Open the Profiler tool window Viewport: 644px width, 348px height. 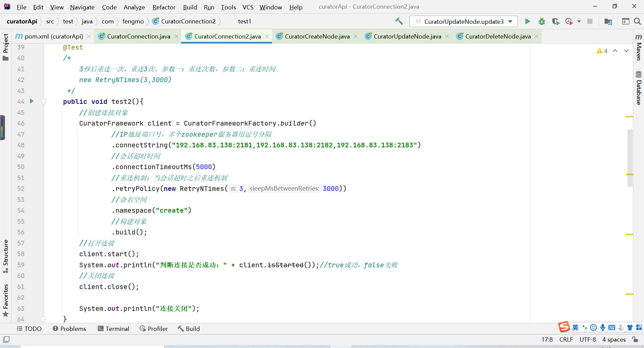pyautogui.click(x=154, y=329)
